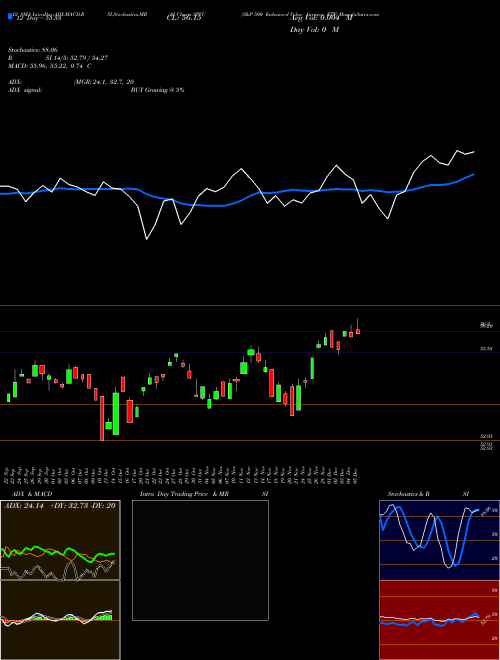Click the blue stochastics oscillator chart

pos(439,540)
